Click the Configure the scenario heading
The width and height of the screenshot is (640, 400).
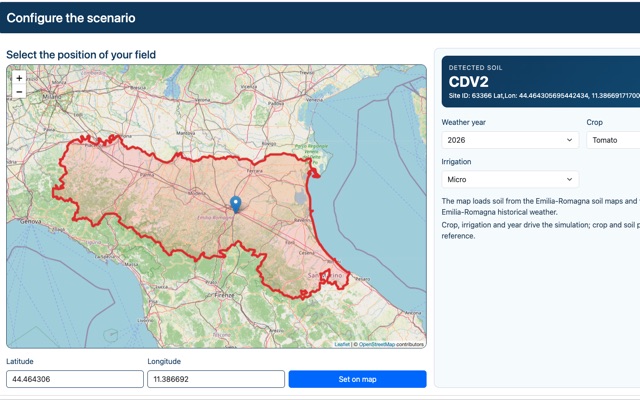71,18
